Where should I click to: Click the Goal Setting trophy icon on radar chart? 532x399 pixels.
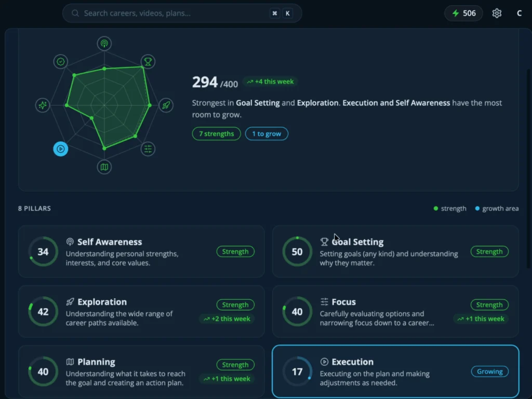coord(148,62)
